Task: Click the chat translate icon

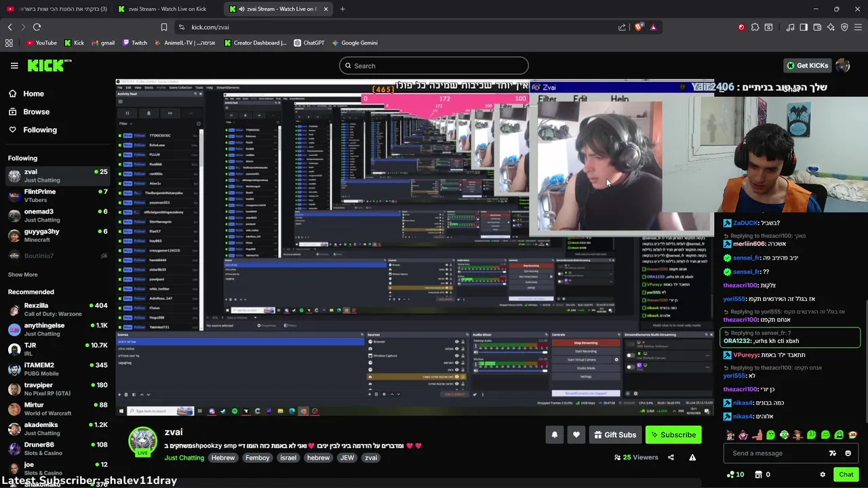Action: pyautogui.click(x=833, y=453)
